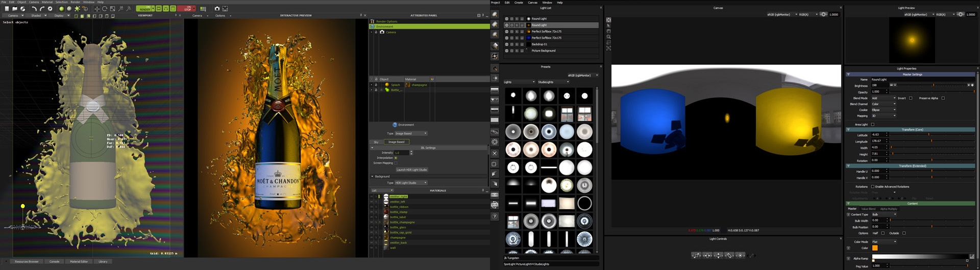Select the Rotate tool icon
The width and height of the screenshot is (980, 270).
105,9
